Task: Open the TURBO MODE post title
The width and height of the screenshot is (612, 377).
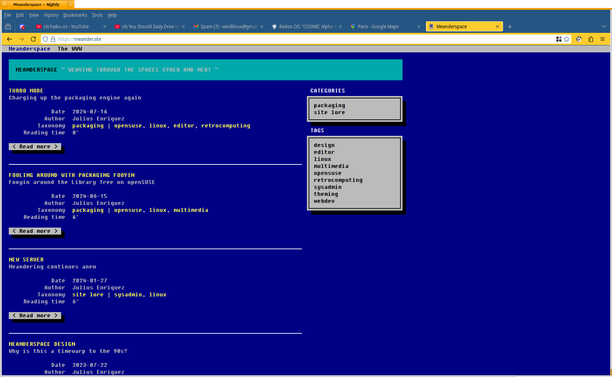Action: click(26, 91)
